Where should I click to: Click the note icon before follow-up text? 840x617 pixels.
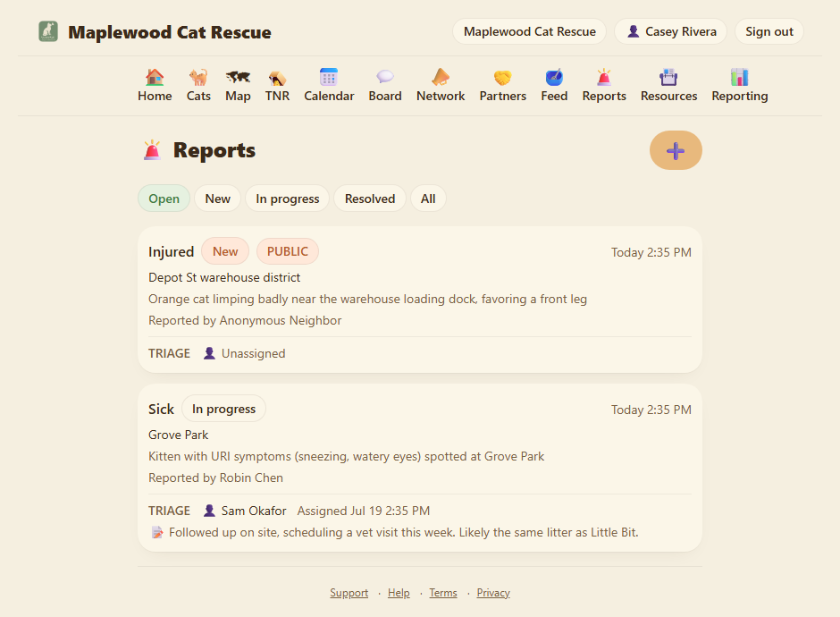(x=157, y=532)
